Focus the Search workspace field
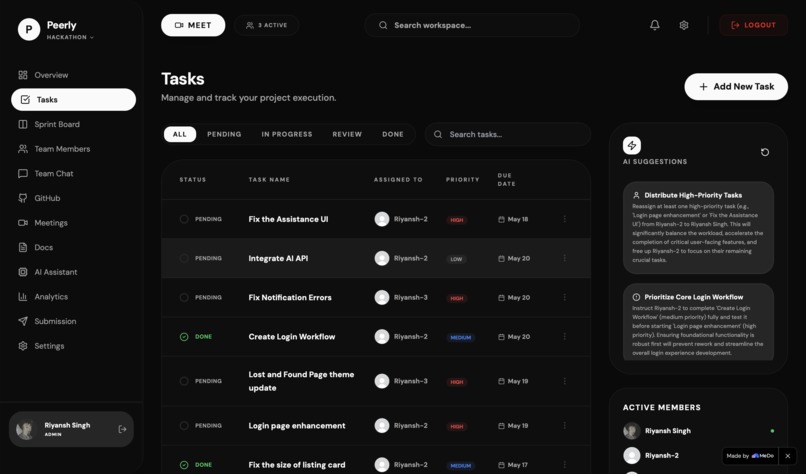 click(472, 25)
